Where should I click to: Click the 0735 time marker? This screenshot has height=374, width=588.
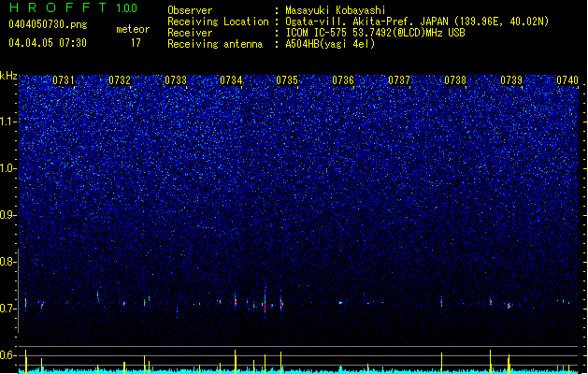(x=287, y=80)
